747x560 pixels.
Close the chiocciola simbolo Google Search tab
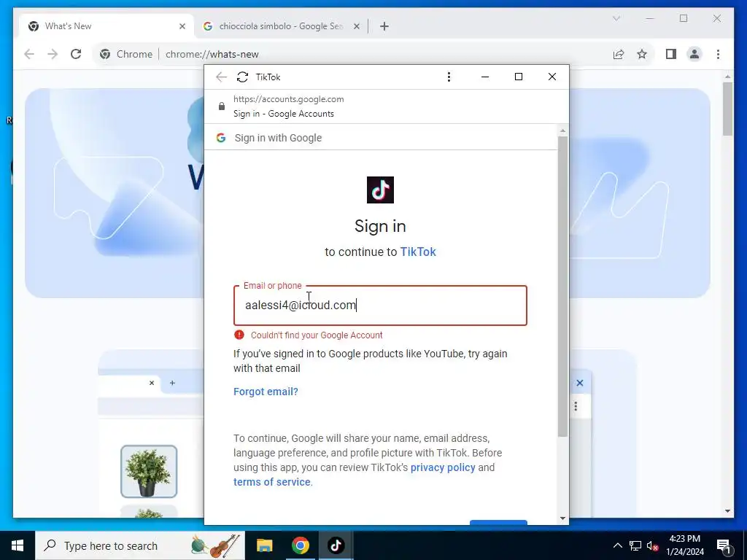(x=356, y=26)
